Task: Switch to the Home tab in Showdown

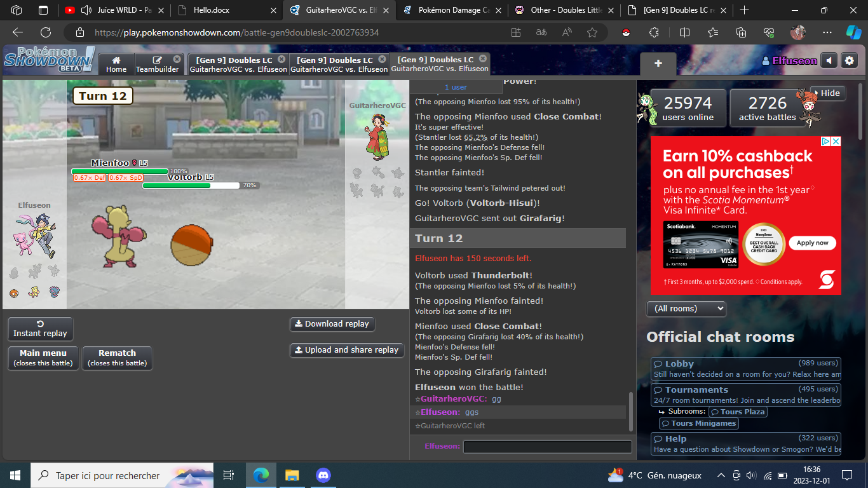Action: pos(116,64)
